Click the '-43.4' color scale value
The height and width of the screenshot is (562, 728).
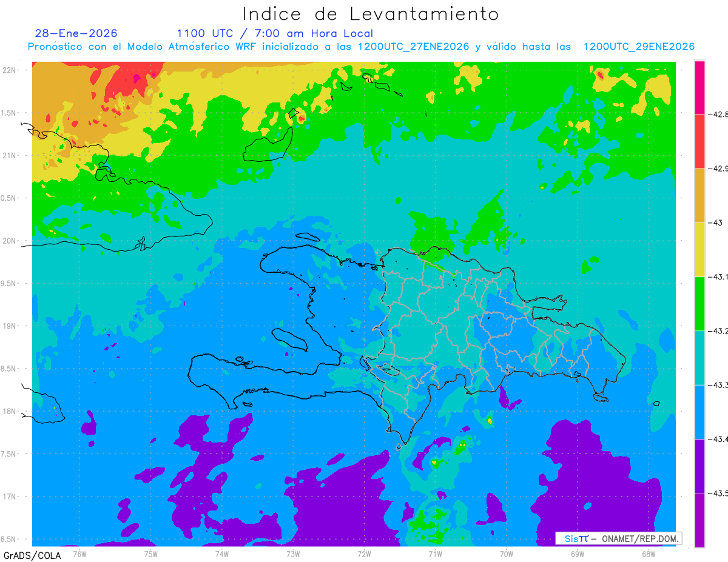click(x=718, y=439)
